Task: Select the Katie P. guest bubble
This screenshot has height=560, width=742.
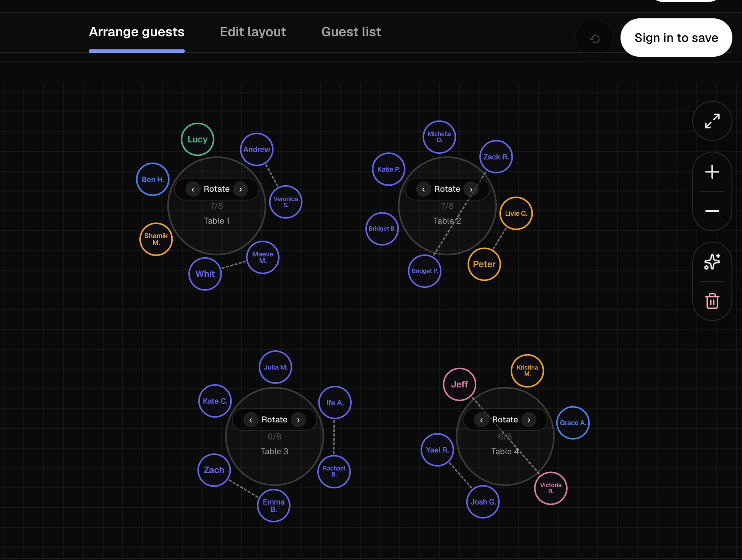Action: (388, 169)
